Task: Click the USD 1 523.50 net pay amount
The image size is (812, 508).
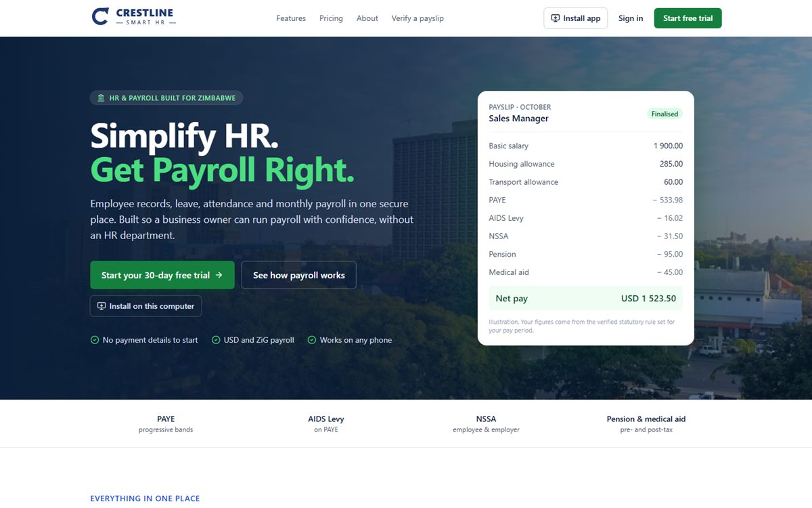Action: pyautogui.click(x=648, y=299)
